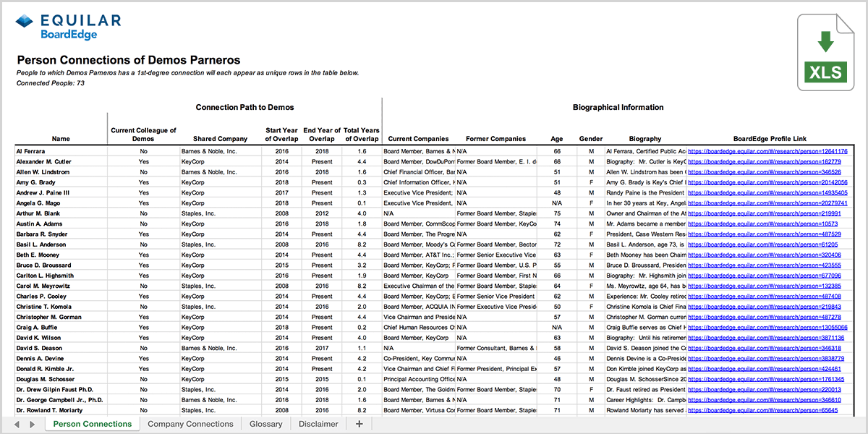The width and height of the screenshot is (868, 434).
Task: Visit Carlton L. Highsmith's profile link
Action: point(765,276)
